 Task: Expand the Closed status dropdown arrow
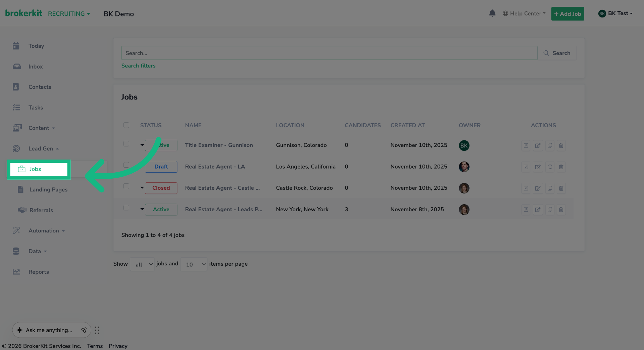point(142,188)
